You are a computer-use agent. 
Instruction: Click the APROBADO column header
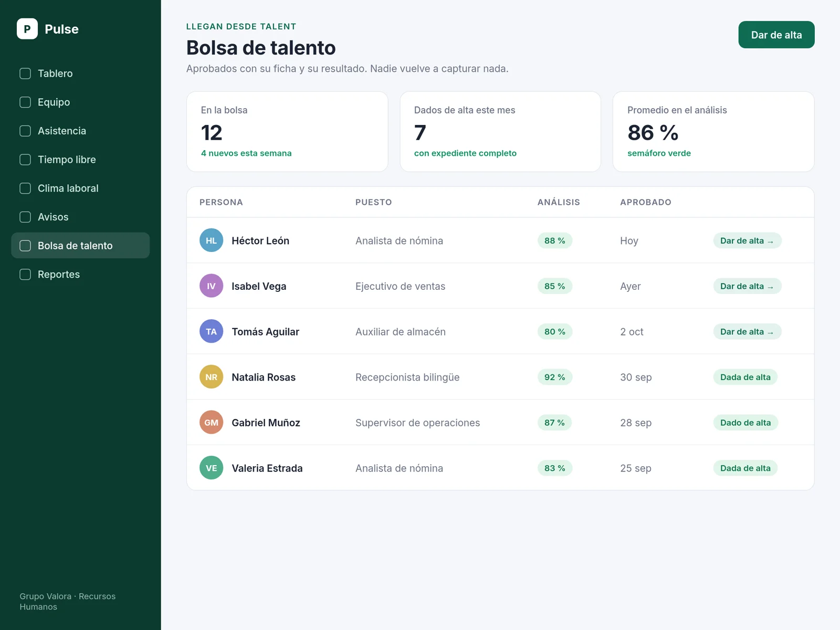[646, 202]
